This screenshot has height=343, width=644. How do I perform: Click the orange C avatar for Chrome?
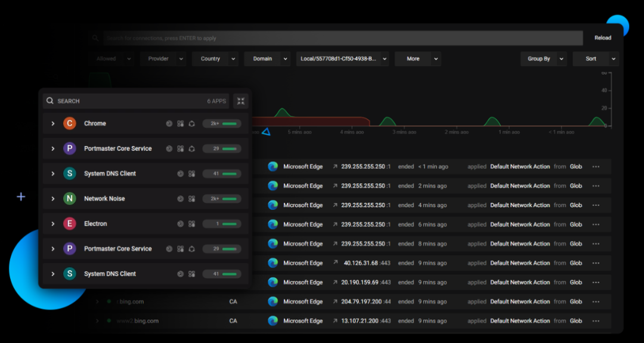pos(69,123)
